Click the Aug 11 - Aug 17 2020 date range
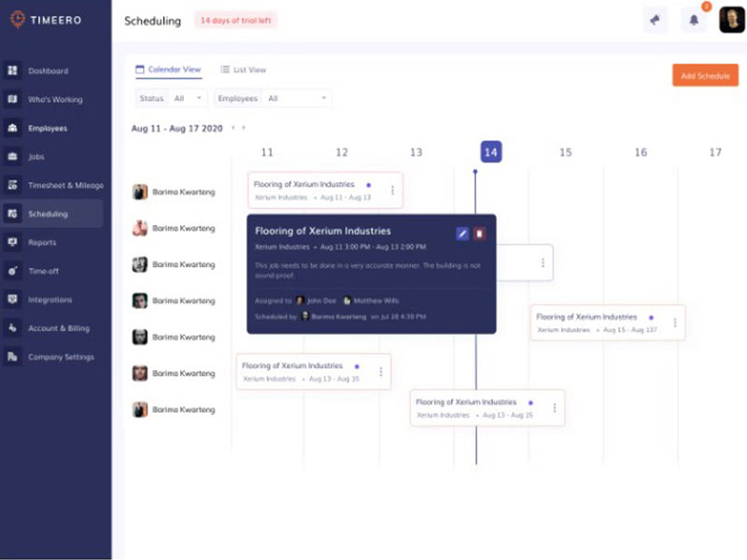Screen dimensions: 747x560 pyautogui.click(x=176, y=128)
